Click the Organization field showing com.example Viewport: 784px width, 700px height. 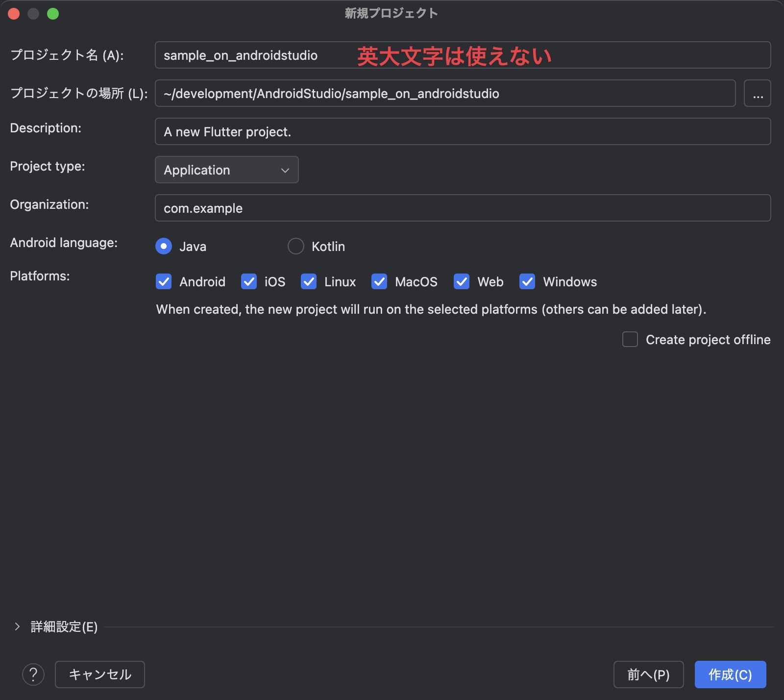463,208
